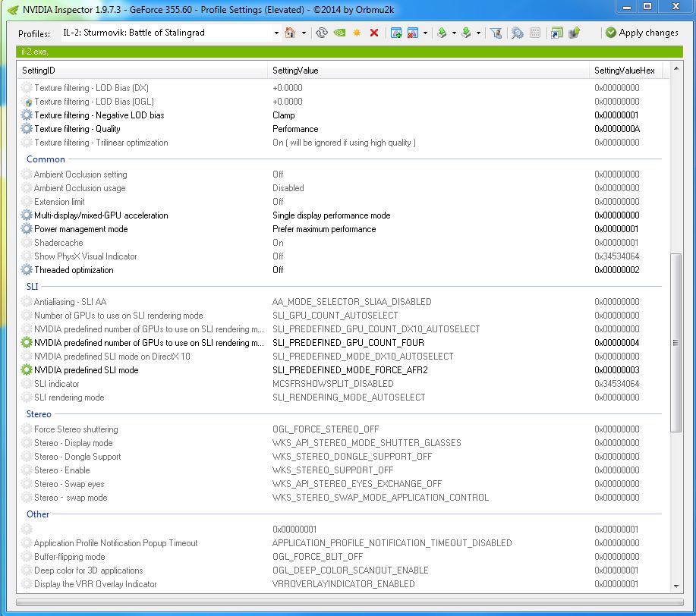Click the 'Single display performance mode' value
Screen dimensions: 696x616
[x=331, y=215]
